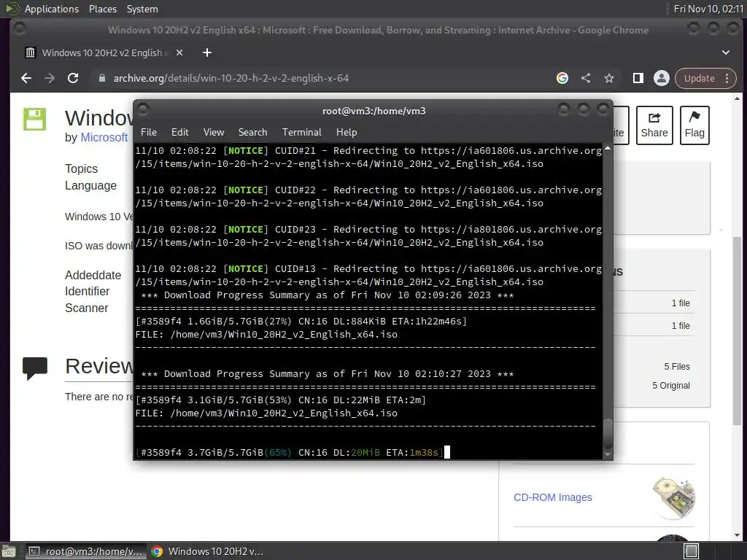
Task: Go back in Chrome with back arrow
Action: tap(26, 78)
